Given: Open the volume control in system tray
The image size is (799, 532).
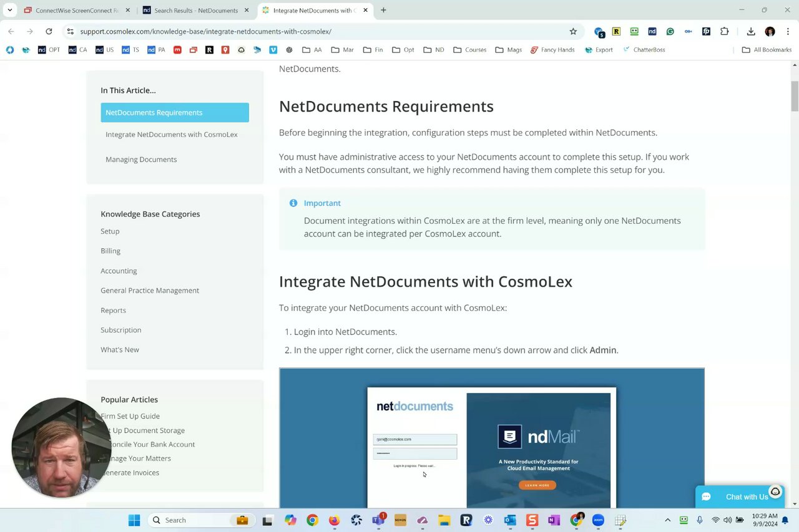Looking at the screenshot, I should click(x=727, y=520).
